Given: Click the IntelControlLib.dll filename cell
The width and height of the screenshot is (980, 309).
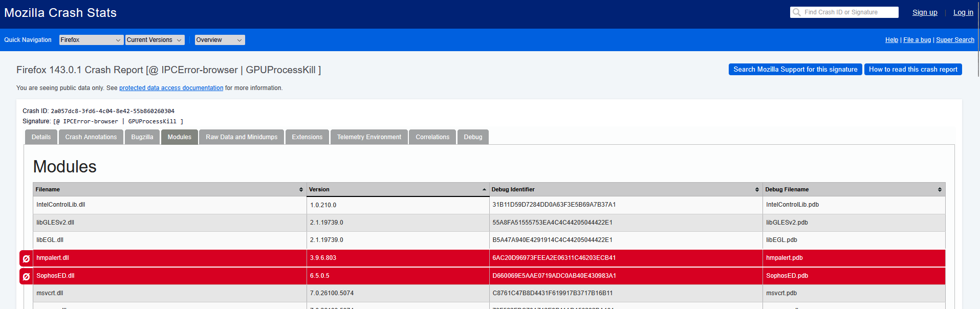Looking at the screenshot, I should point(170,205).
